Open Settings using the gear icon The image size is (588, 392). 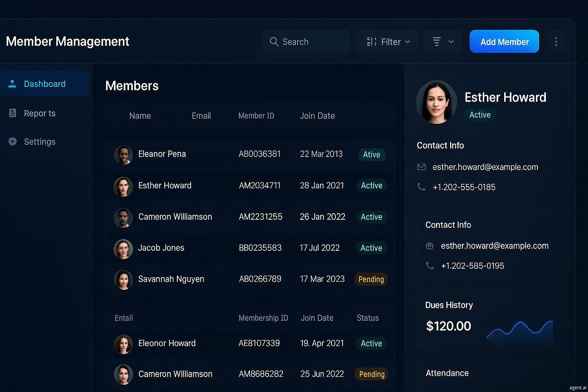coord(13,141)
